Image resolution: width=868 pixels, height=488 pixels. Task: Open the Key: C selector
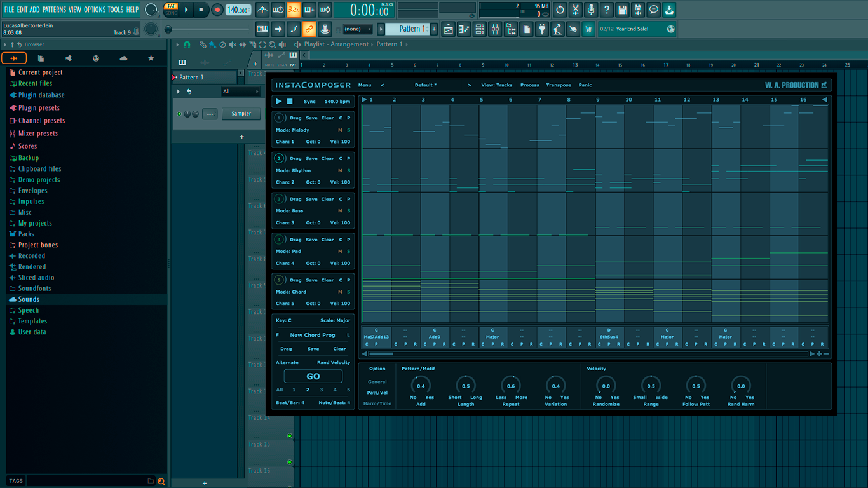coord(283,321)
